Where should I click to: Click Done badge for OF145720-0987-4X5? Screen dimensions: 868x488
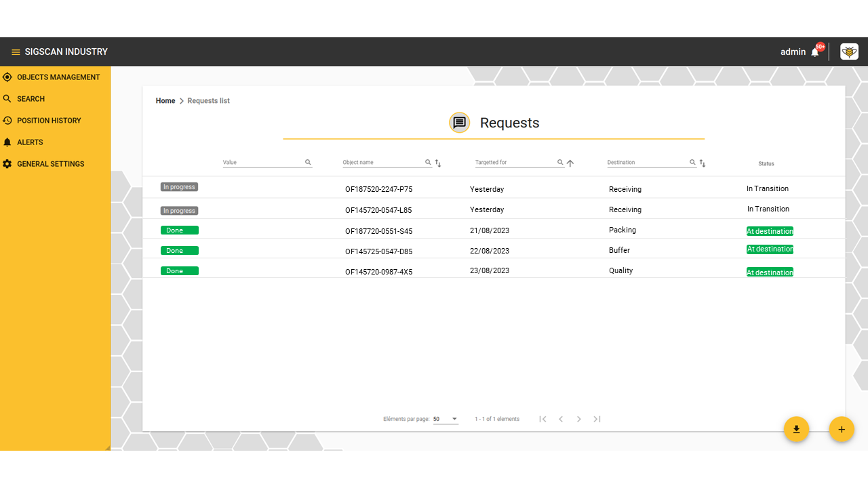click(x=180, y=271)
